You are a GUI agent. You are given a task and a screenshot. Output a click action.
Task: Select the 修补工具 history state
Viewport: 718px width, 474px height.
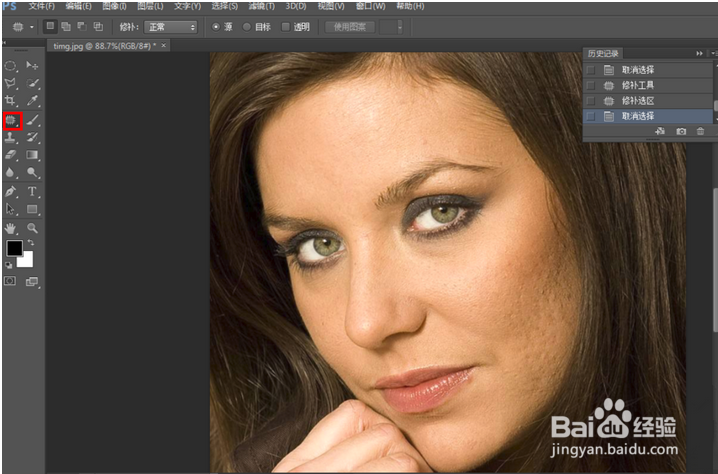coord(648,85)
